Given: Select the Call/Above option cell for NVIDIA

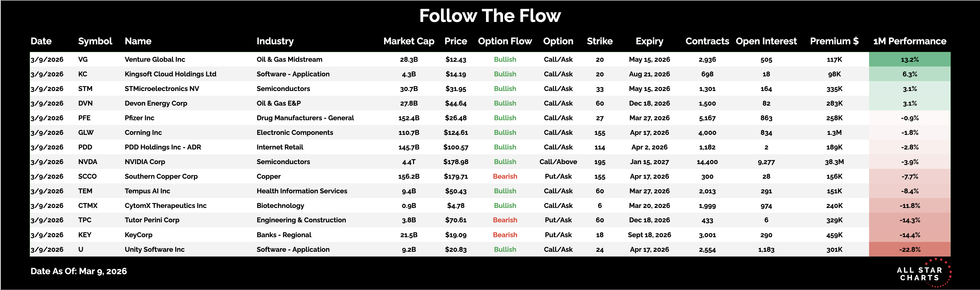Looking at the screenshot, I should [558, 162].
